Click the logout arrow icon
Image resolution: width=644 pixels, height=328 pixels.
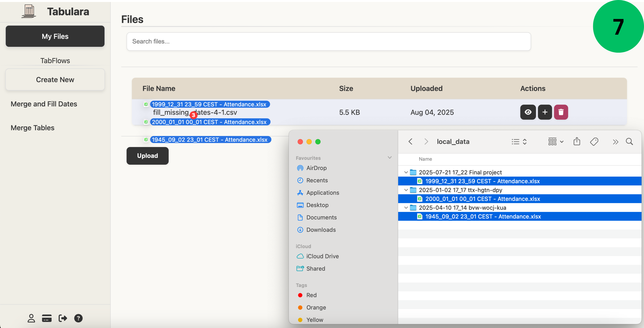coord(62,318)
